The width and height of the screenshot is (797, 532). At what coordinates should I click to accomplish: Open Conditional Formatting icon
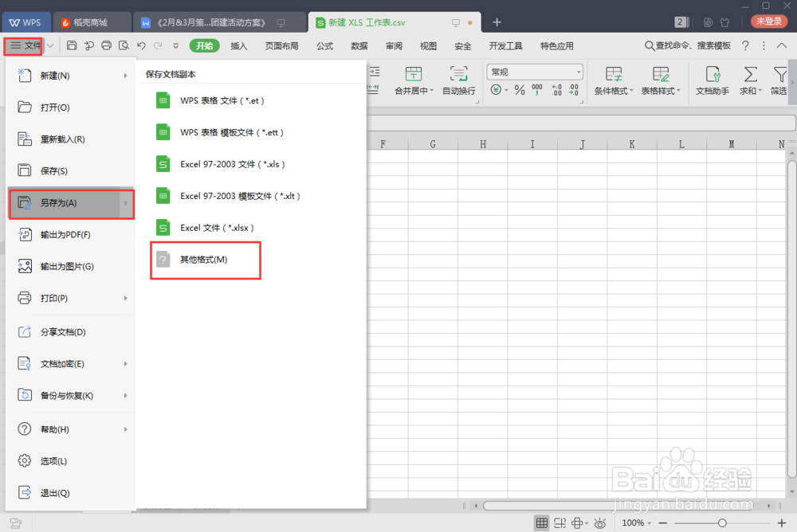(614, 75)
